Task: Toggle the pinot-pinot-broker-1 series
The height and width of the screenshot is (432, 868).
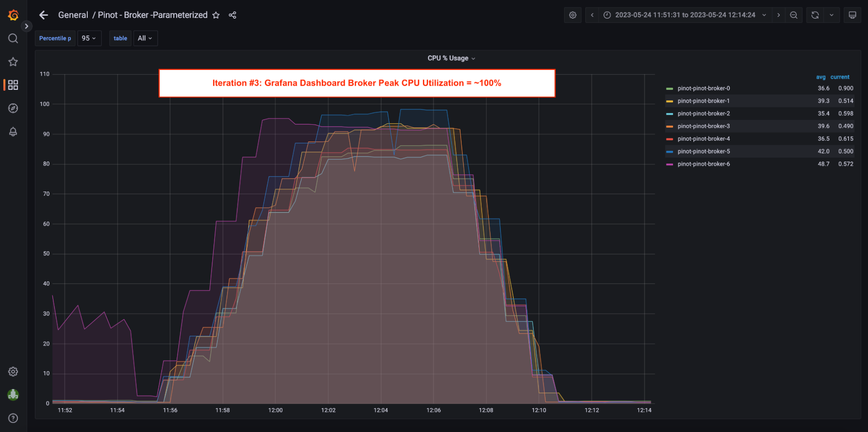Action: click(703, 101)
